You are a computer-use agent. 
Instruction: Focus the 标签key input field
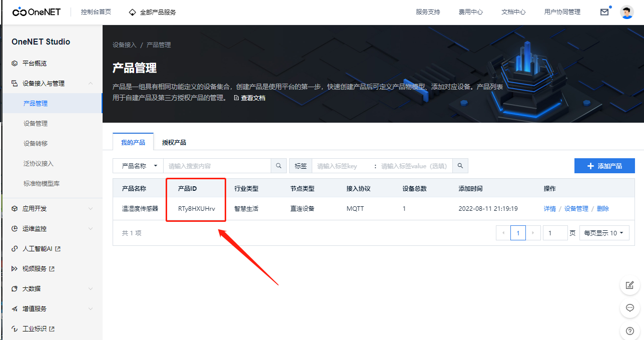[343, 166]
